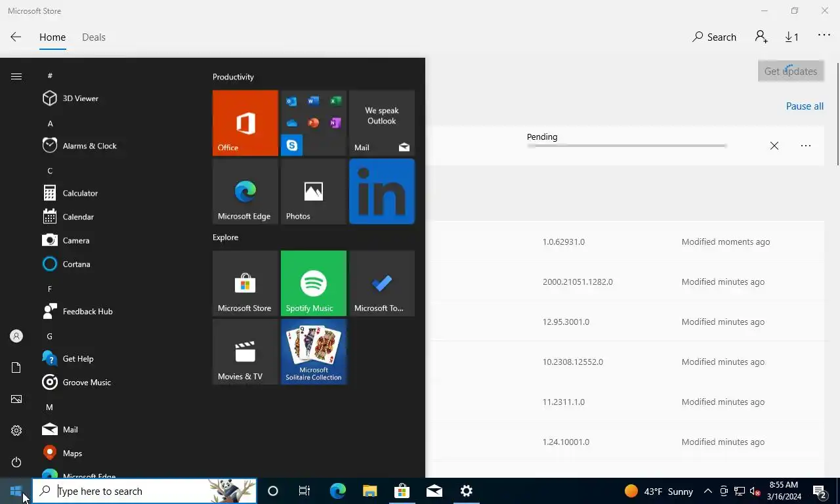
Task: Open Search in Microsoft Store
Action: (x=714, y=37)
